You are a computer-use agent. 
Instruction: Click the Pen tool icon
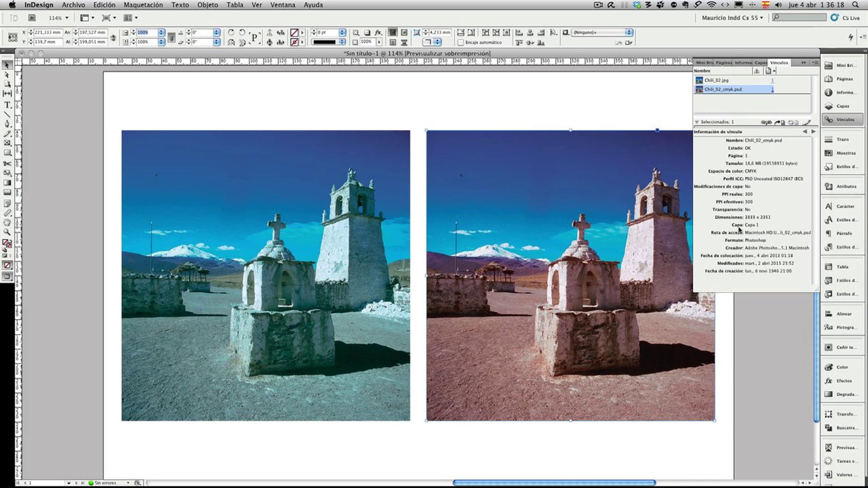click(x=7, y=124)
